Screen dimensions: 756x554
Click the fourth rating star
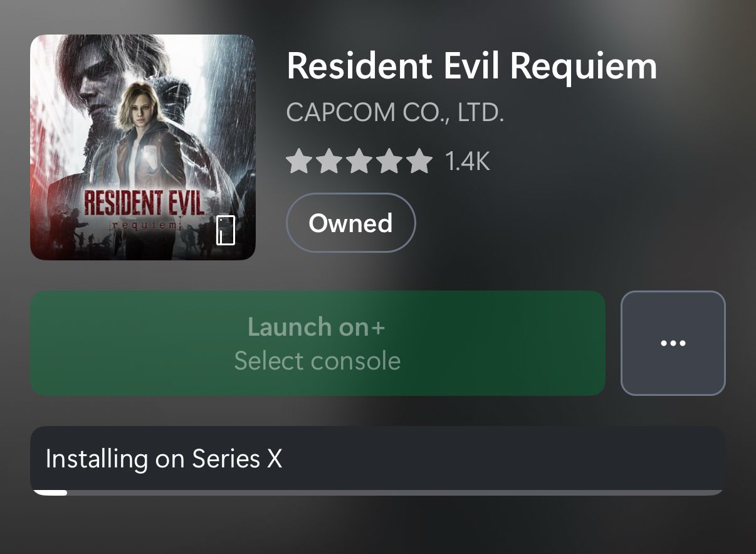point(389,162)
